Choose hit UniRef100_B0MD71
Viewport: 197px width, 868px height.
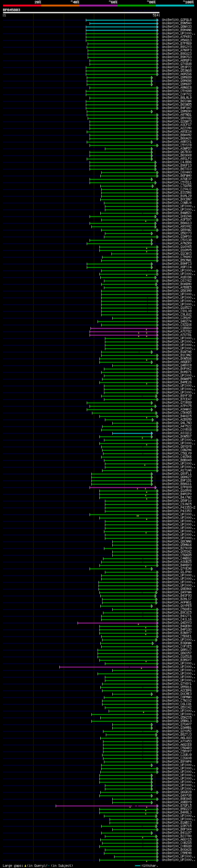pos(177,372)
